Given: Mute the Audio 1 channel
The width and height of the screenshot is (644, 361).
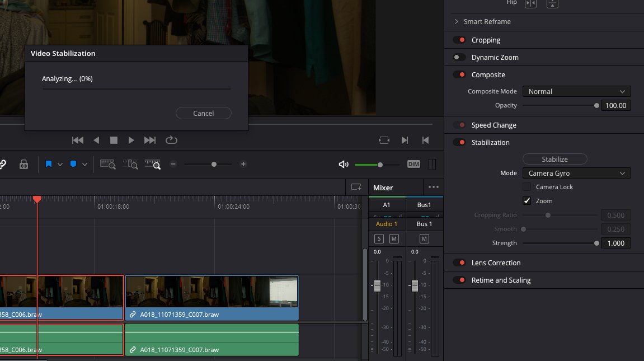Looking at the screenshot, I should (x=394, y=238).
